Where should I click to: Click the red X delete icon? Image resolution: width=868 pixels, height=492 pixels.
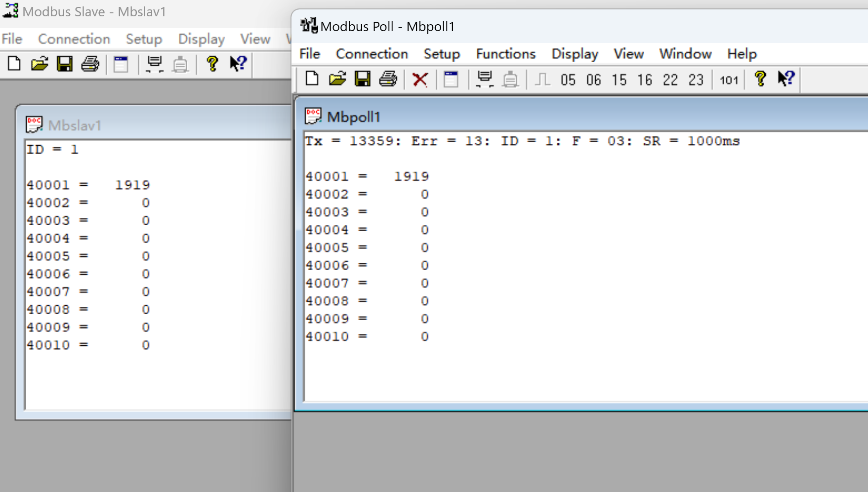coord(420,79)
